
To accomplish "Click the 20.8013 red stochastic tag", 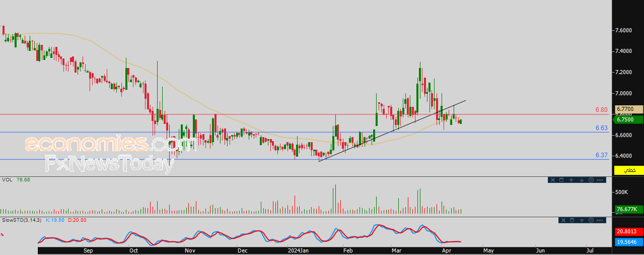I will pyautogui.click(x=629, y=231).
